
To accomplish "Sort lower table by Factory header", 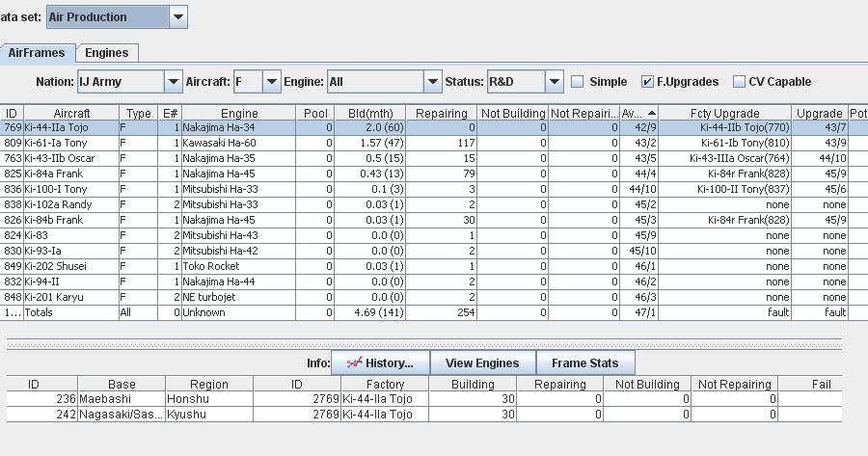I will click(385, 384).
